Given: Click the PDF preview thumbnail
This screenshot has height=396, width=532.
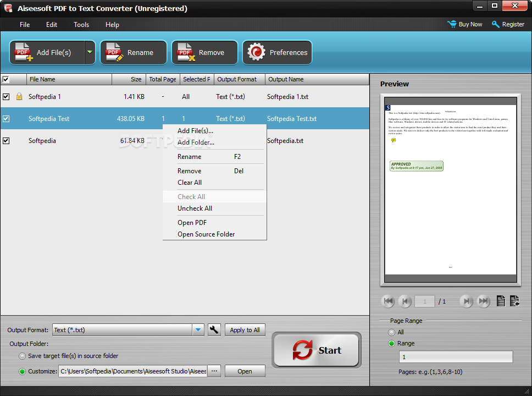Looking at the screenshot, I should coord(450,190).
